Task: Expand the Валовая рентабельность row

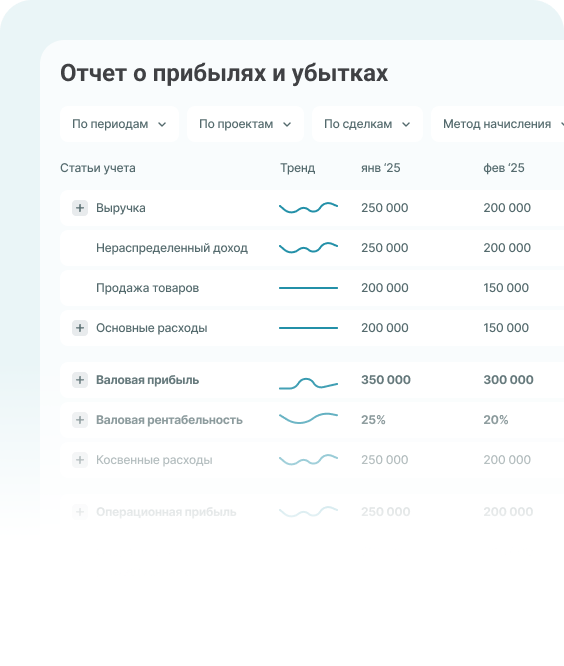Action: coord(80,420)
